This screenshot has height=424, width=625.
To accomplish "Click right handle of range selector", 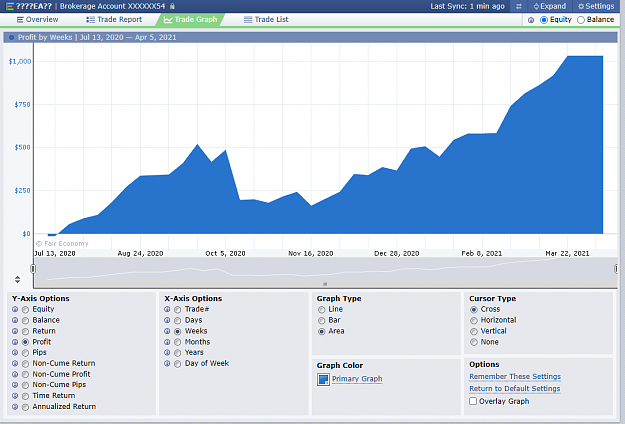I will click(x=616, y=269).
